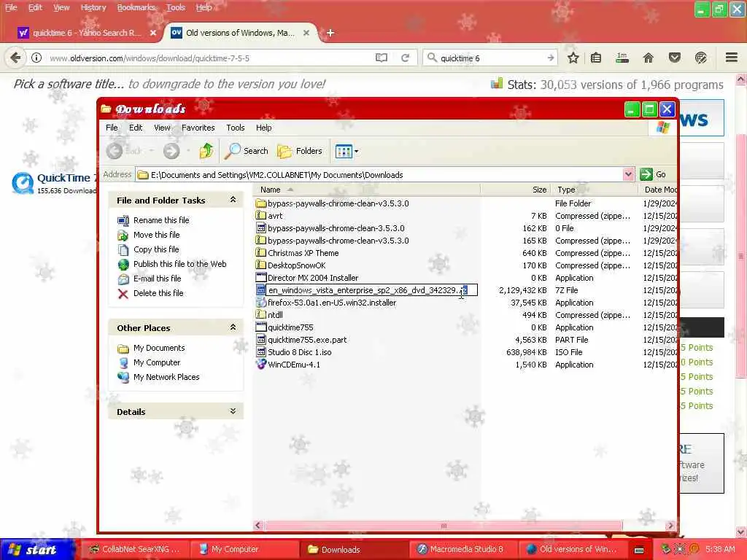The height and width of the screenshot is (560, 747).
Task: Click the horizontal scrollbar in file list
Action: coord(443,526)
